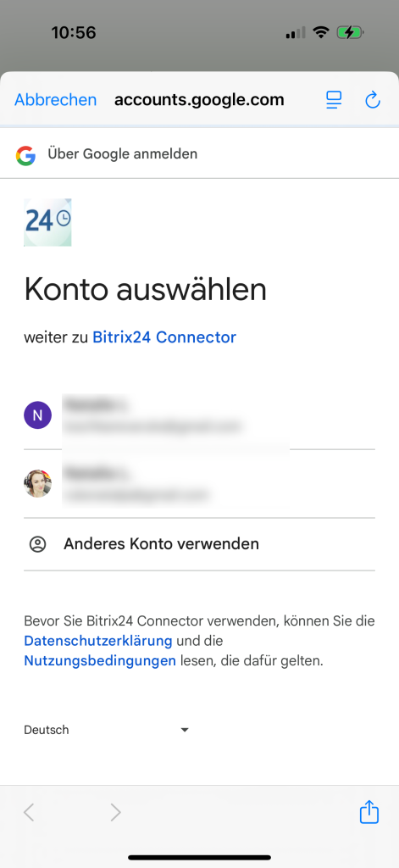The height and width of the screenshot is (868, 399).
Task: Choose Anderes Konto verwenden
Action: (199, 544)
